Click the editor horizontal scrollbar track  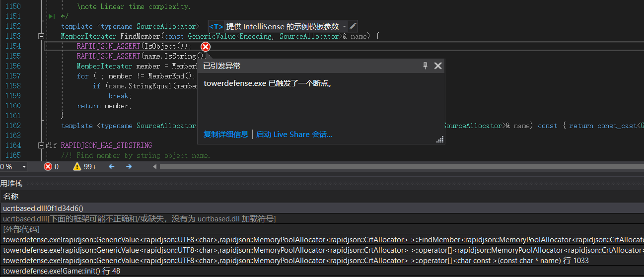(x=401, y=167)
